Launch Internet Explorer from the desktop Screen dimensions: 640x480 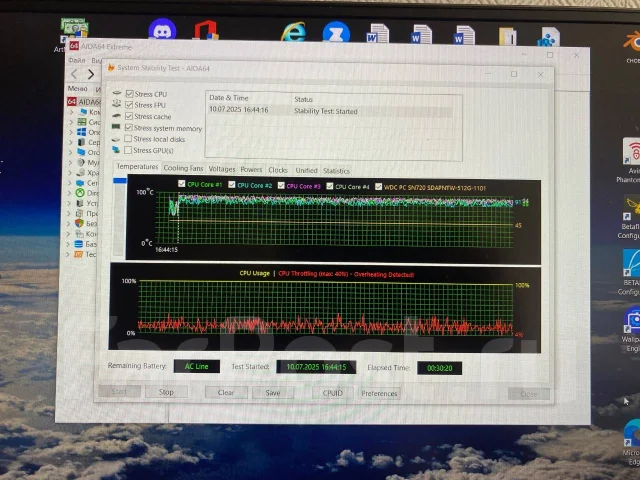293,31
